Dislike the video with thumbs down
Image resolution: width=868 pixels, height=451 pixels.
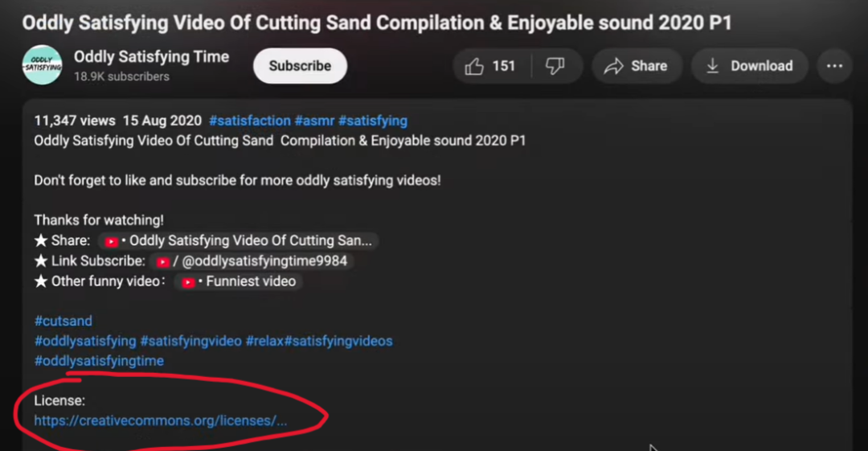[x=555, y=66]
